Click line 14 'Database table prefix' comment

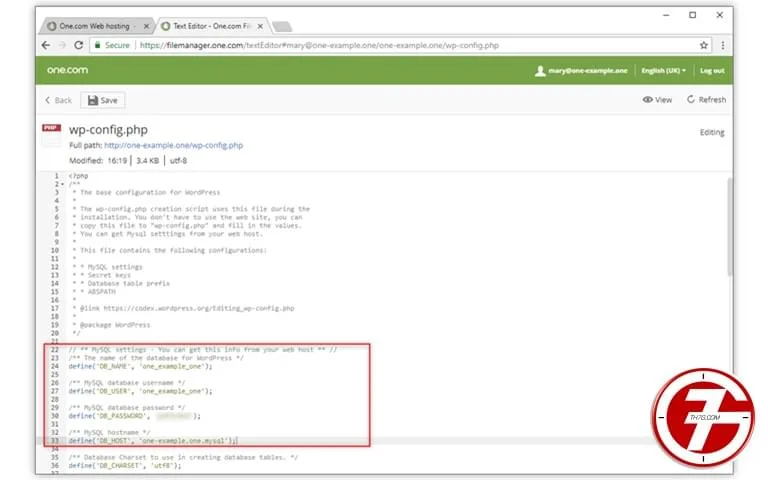128,284
